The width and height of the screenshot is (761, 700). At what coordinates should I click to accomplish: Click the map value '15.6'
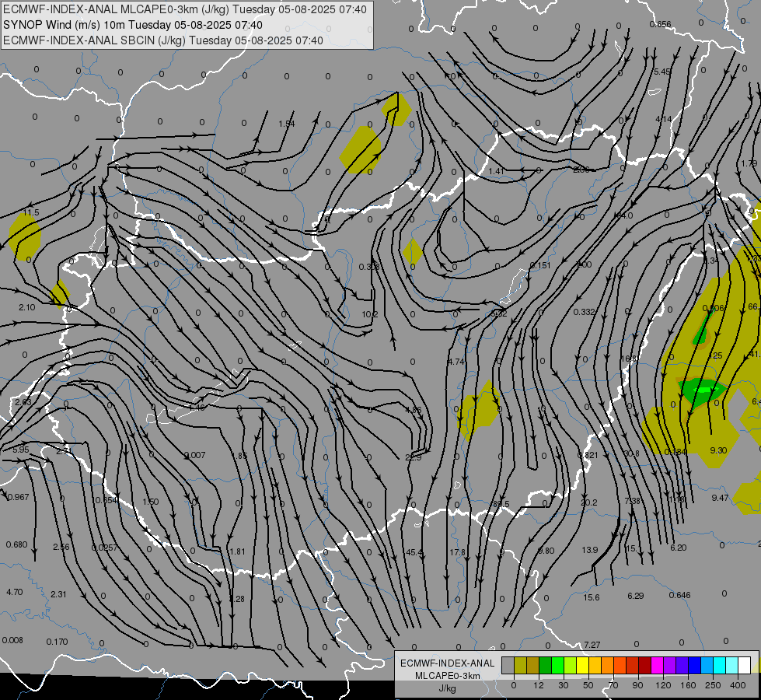591,597
